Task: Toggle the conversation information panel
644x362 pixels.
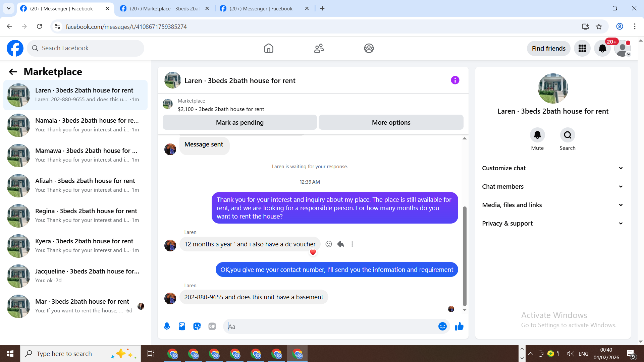Action: tap(455, 80)
